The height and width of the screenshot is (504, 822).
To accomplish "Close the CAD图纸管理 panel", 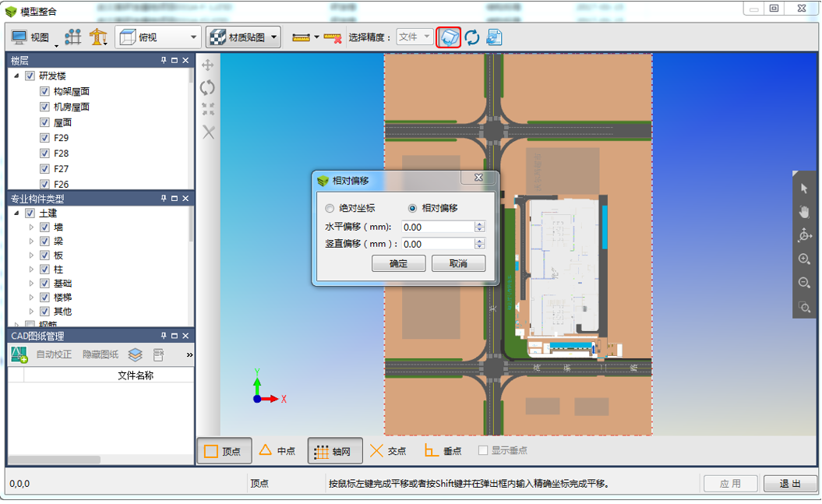I will 185,336.
